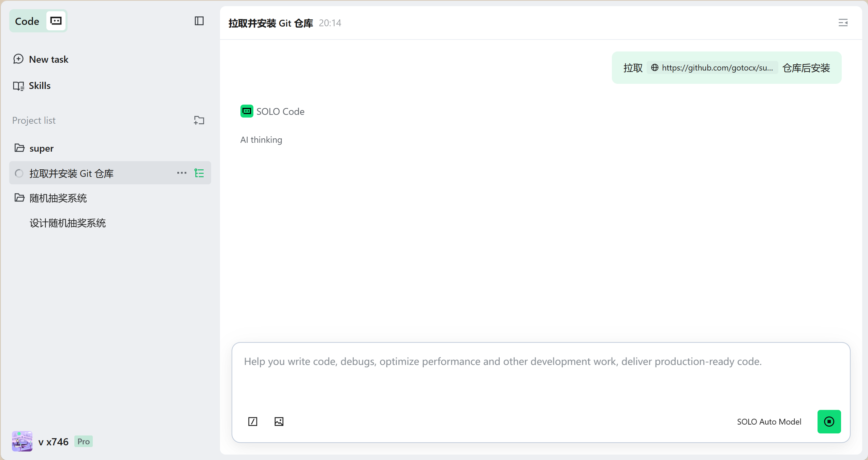
Task: Open the right panel toggle icon
Action: pos(843,23)
